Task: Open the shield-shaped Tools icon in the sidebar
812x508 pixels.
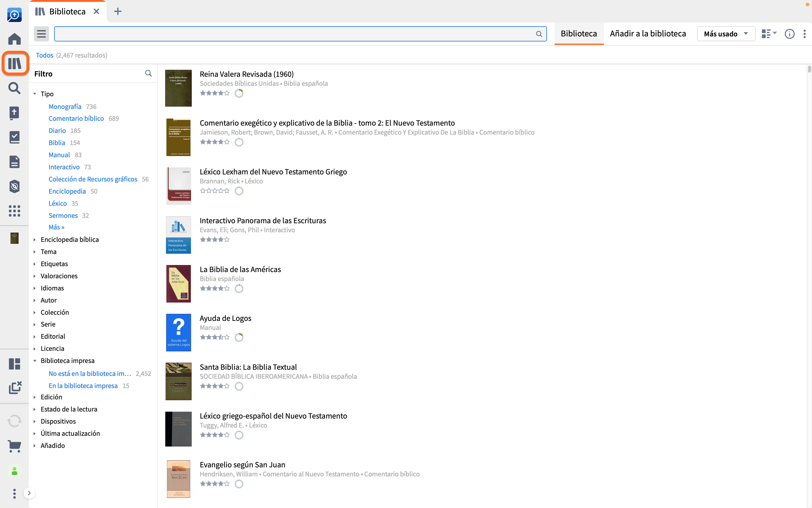Action: pos(14,186)
